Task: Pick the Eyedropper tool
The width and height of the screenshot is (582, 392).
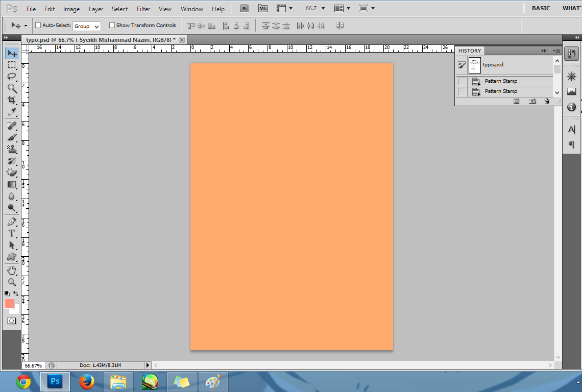Action: pyautogui.click(x=11, y=112)
